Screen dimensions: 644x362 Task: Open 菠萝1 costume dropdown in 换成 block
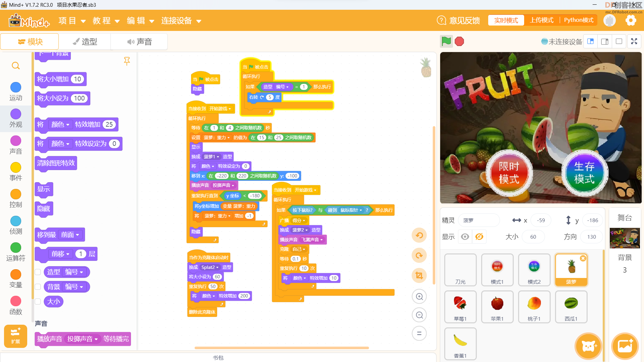211,157
